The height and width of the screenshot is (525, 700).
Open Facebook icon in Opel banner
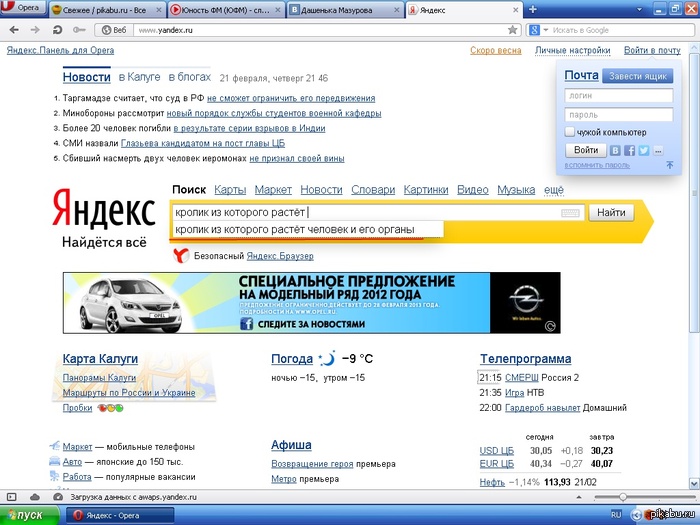246,324
